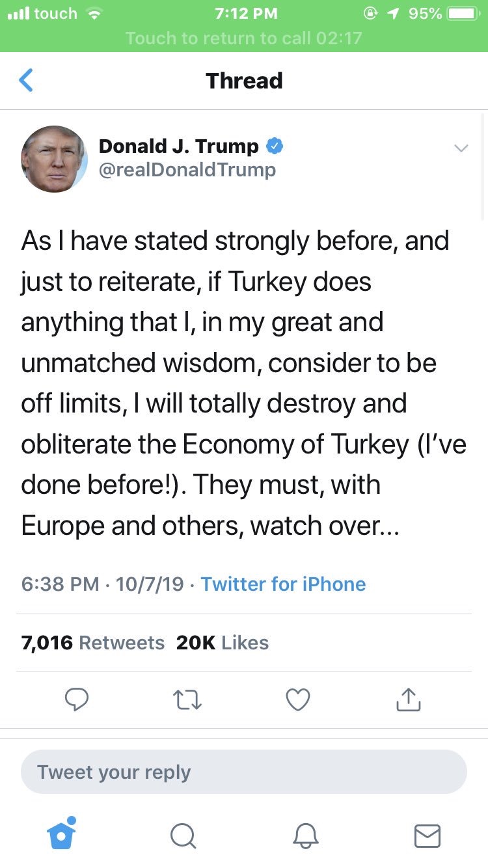Open the Notifications bell tab
Image resolution: width=488 pixels, height=868 pixels.
tap(305, 835)
